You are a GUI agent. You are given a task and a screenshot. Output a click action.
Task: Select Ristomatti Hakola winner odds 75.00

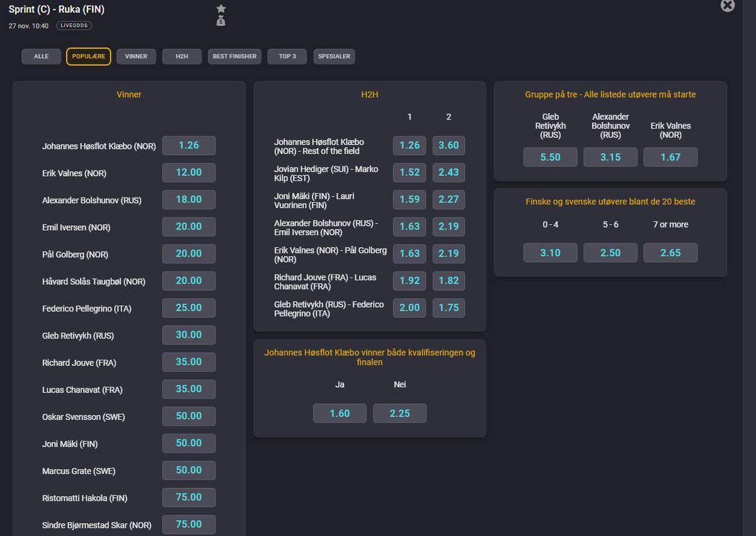189,498
